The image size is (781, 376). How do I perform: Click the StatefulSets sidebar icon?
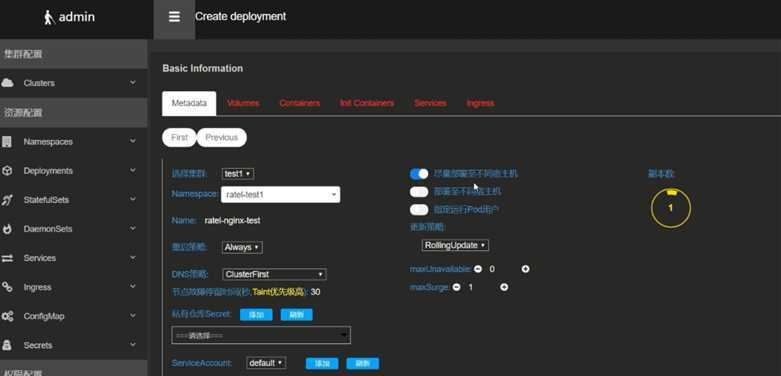pyautogui.click(x=7, y=200)
